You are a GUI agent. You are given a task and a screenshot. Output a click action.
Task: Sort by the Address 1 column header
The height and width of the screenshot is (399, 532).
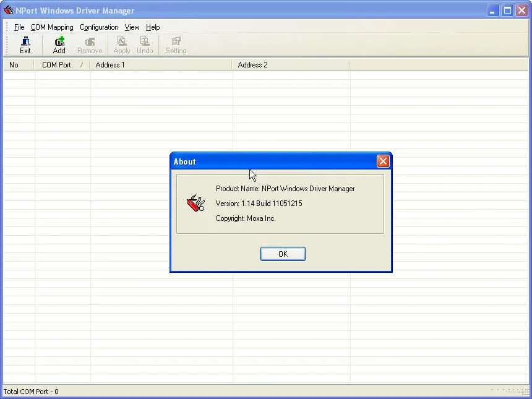(160, 65)
